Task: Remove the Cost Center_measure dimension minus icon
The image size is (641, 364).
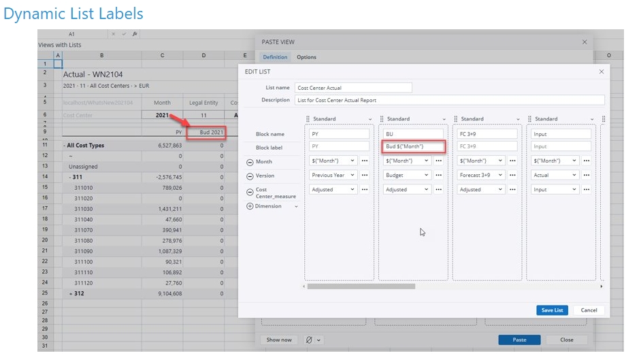Action: (x=250, y=192)
